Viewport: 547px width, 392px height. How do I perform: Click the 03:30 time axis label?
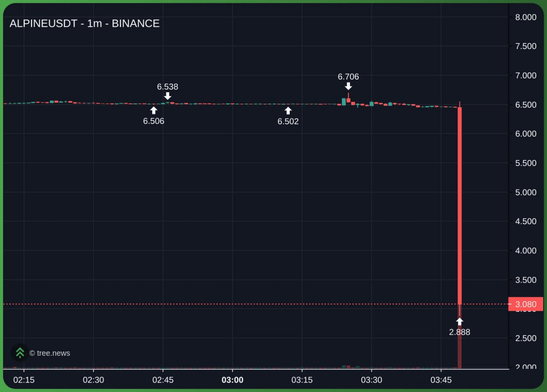click(372, 380)
